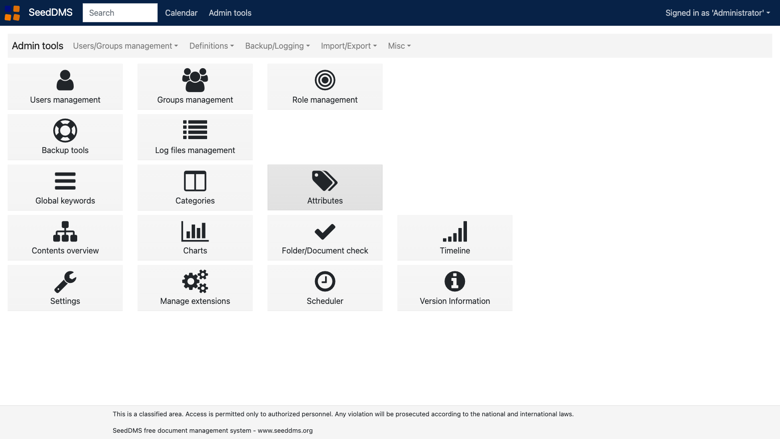This screenshot has width=780, height=439.
Task: Click the SeedDMS logo icon
Action: [x=12, y=13]
